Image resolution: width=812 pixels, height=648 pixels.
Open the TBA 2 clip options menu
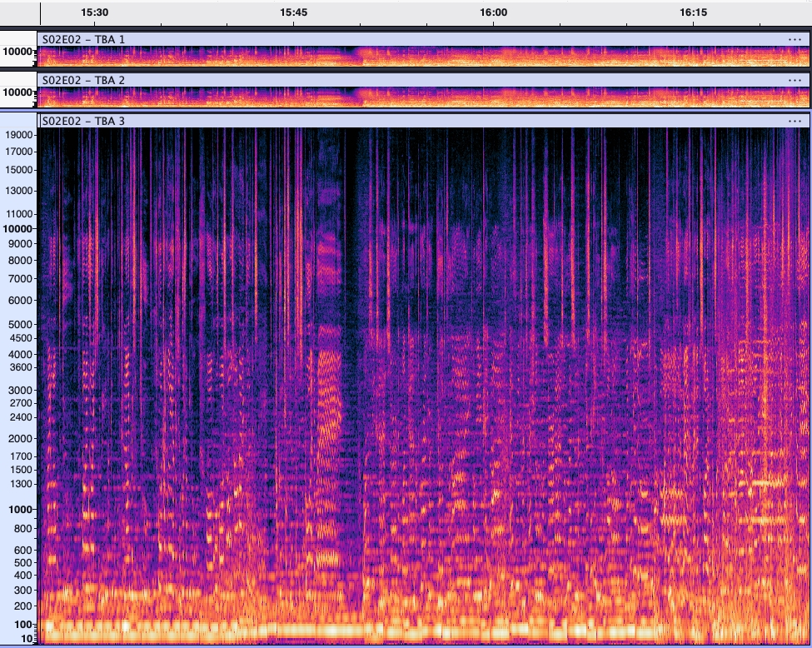click(794, 80)
